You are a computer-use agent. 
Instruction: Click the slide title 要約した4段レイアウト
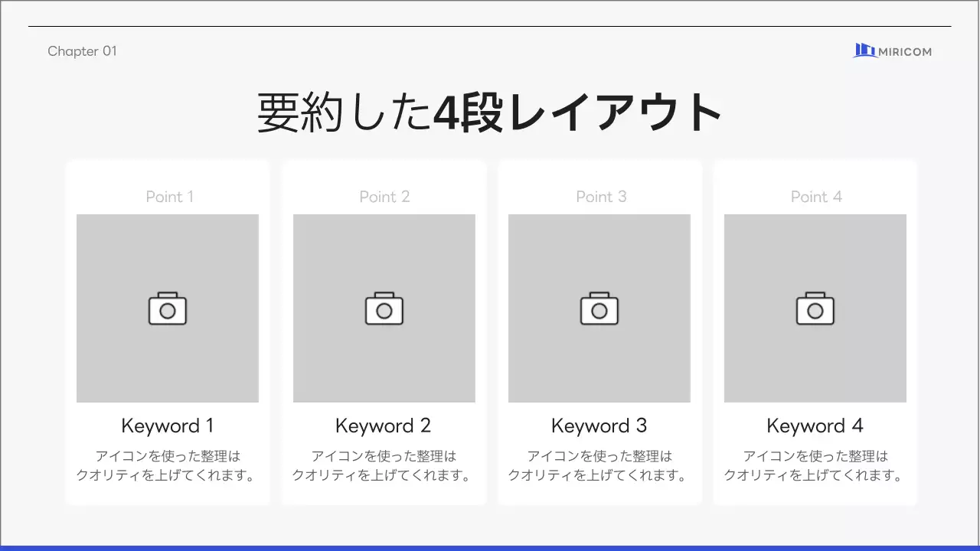[x=489, y=111]
